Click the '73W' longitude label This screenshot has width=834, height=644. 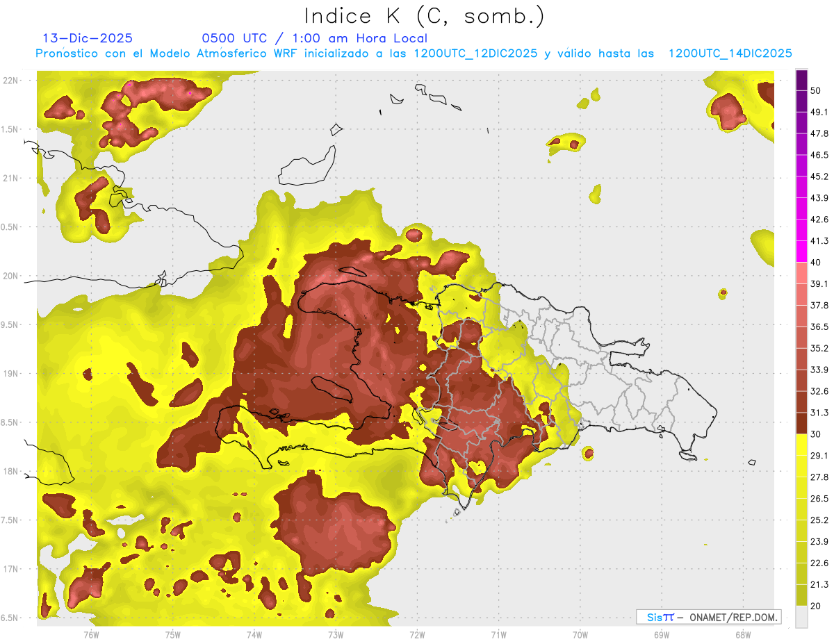pyautogui.click(x=336, y=634)
